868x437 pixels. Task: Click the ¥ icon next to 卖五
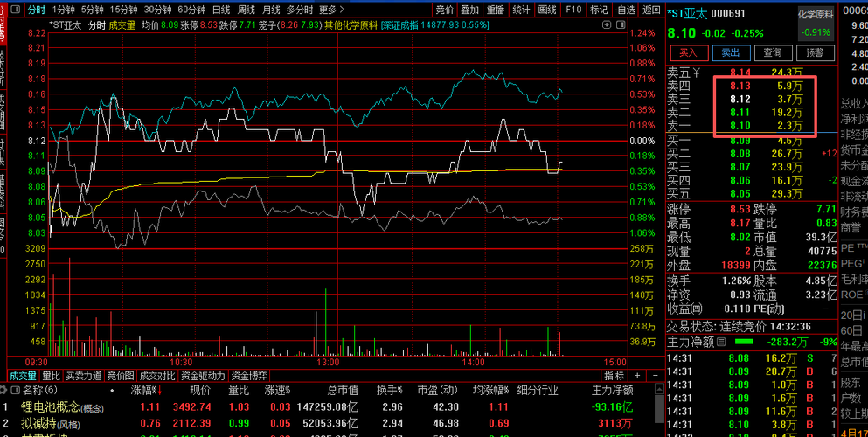(x=697, y=72)
